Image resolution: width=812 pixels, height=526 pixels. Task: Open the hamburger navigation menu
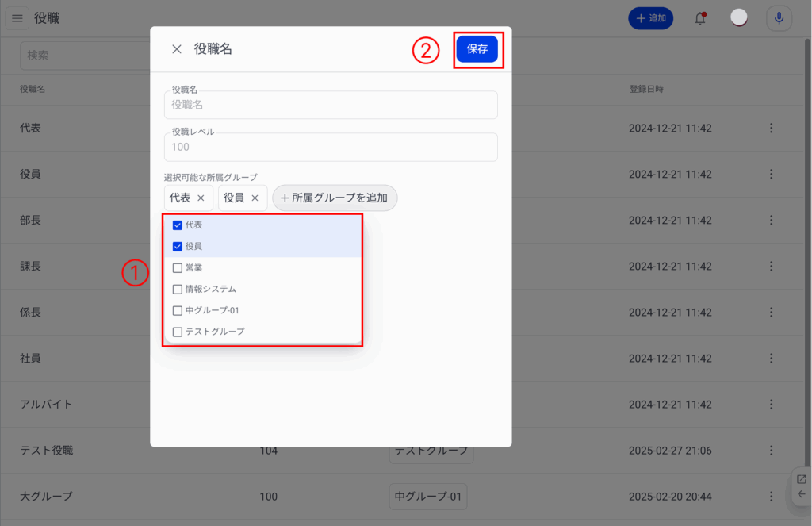coord(17,19)
